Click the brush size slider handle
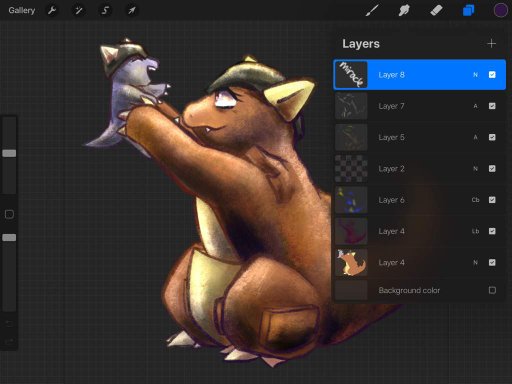This screenshot has width=512, height=384. tap(9, 153)
